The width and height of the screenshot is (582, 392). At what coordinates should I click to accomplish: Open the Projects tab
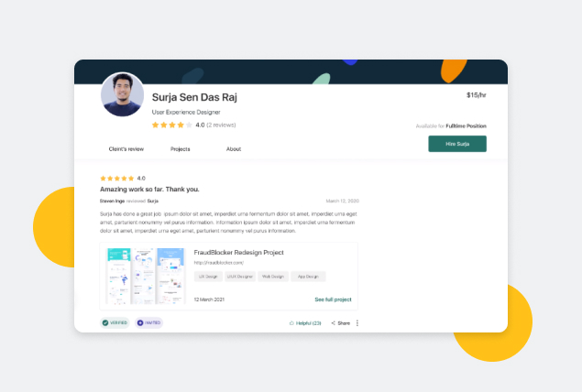tap(181, 149)
